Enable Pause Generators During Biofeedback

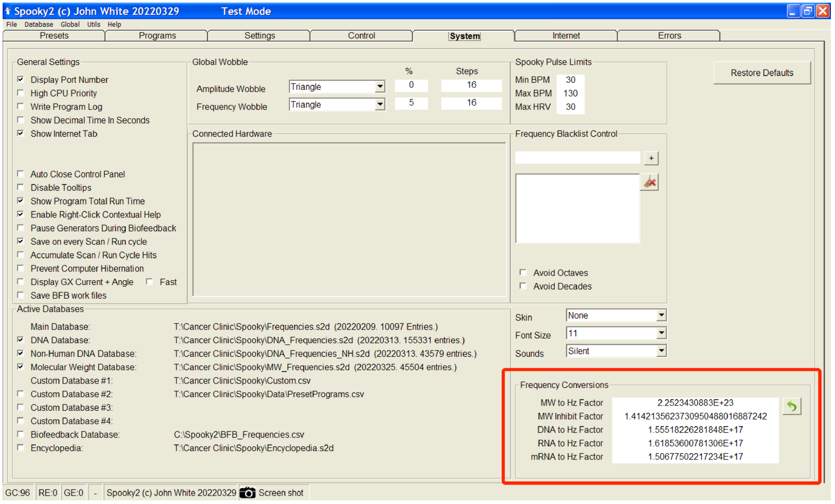click(x=20, y=228)
